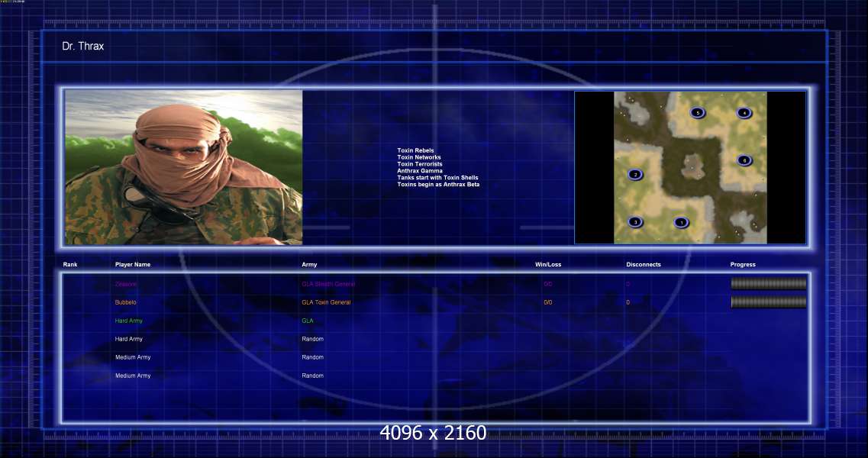Screen dimensions: 868x458
Task: Click start position marker 1 on the map
Action: [x=682, y=223]
